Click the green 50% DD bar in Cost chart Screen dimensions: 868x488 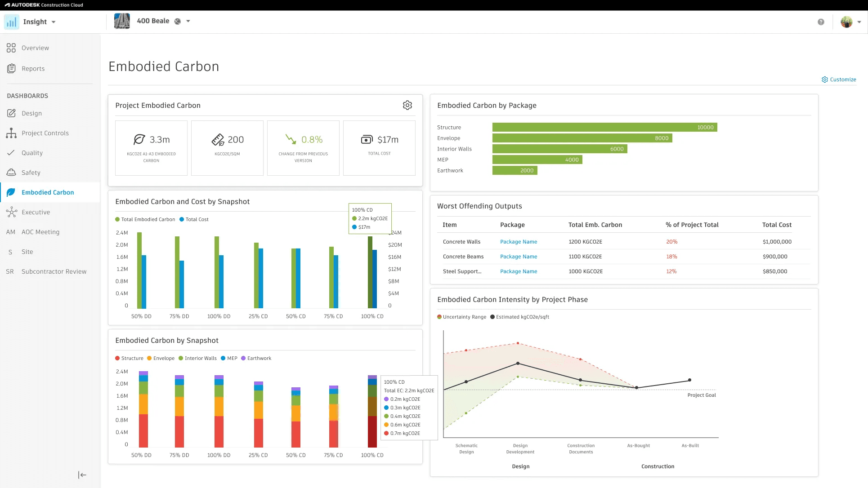[x=139, y=270]
